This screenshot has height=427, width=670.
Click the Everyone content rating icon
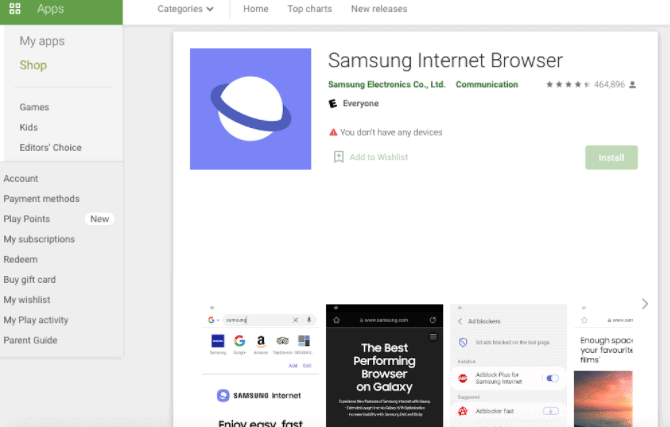click(333, 103)
